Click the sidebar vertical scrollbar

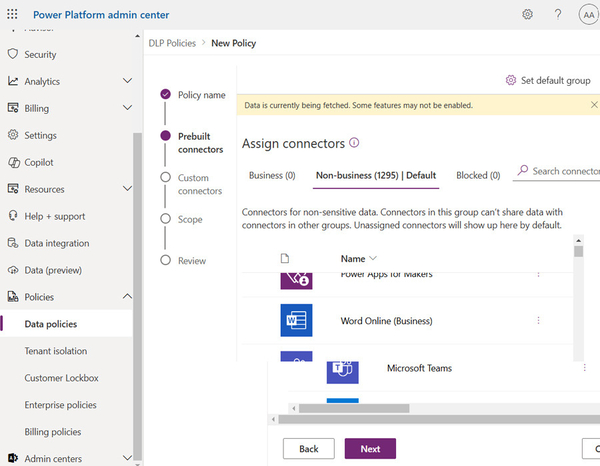pos(137,297)
